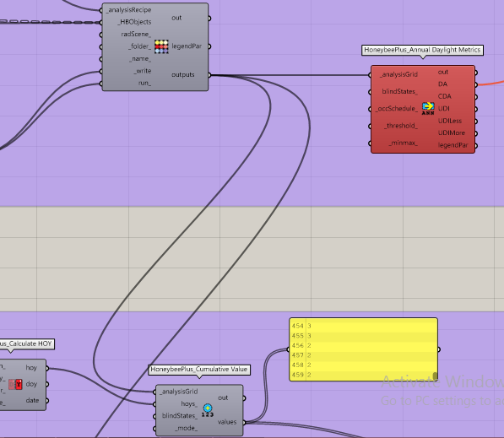Click the Calculate HOY label tag

click(26, 343)
